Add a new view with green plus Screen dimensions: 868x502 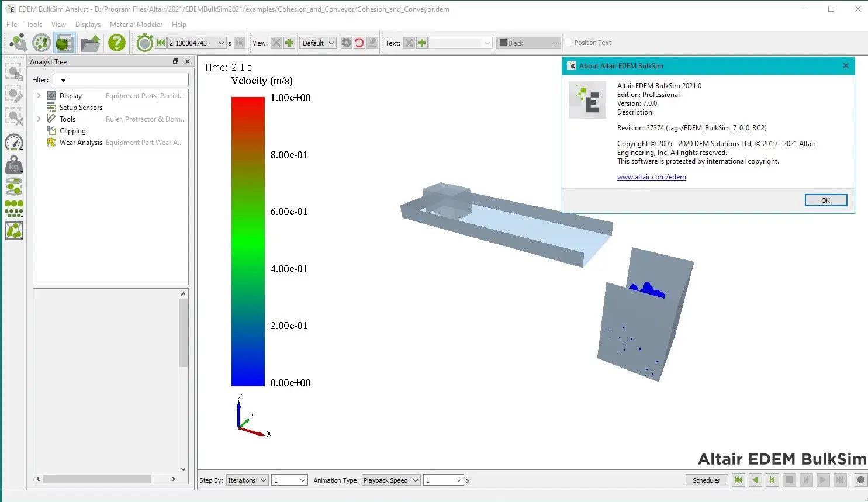click(289, 43)
